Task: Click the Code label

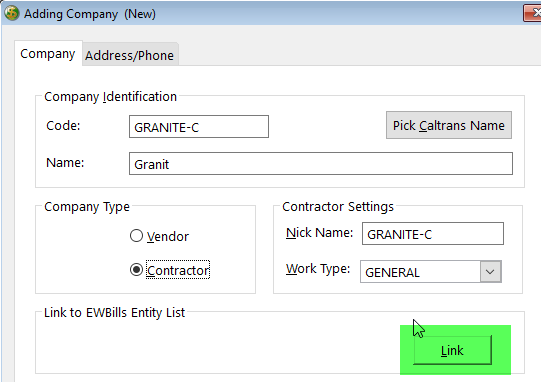Action: click(63, 126)
